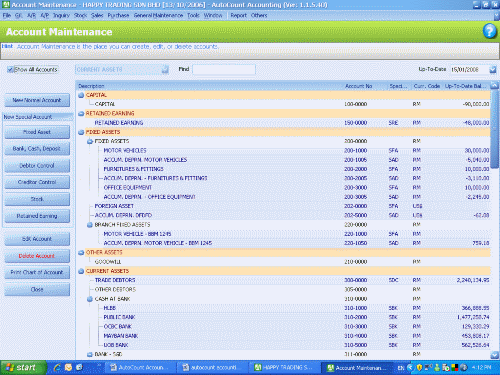This screenshot has width=500, height=375.
Task: Open the A/P menu
Action: pyautogui.click(x=45, y=15)
